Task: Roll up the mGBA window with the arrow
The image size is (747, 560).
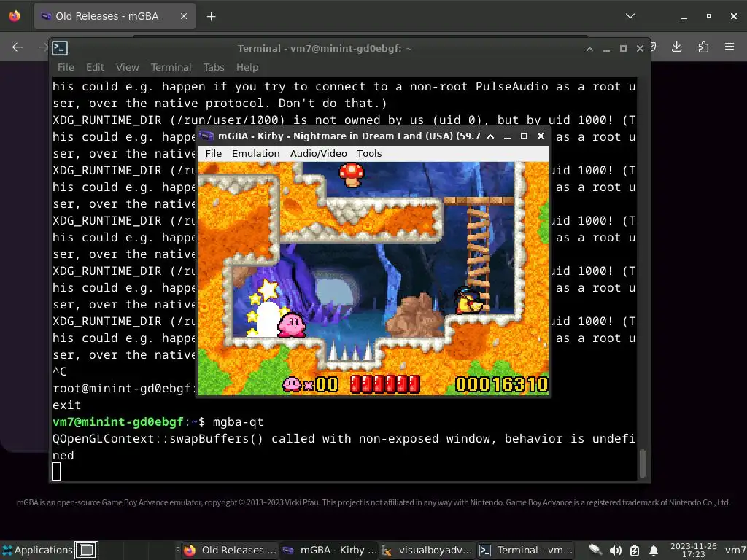Action: pos(490,136)
